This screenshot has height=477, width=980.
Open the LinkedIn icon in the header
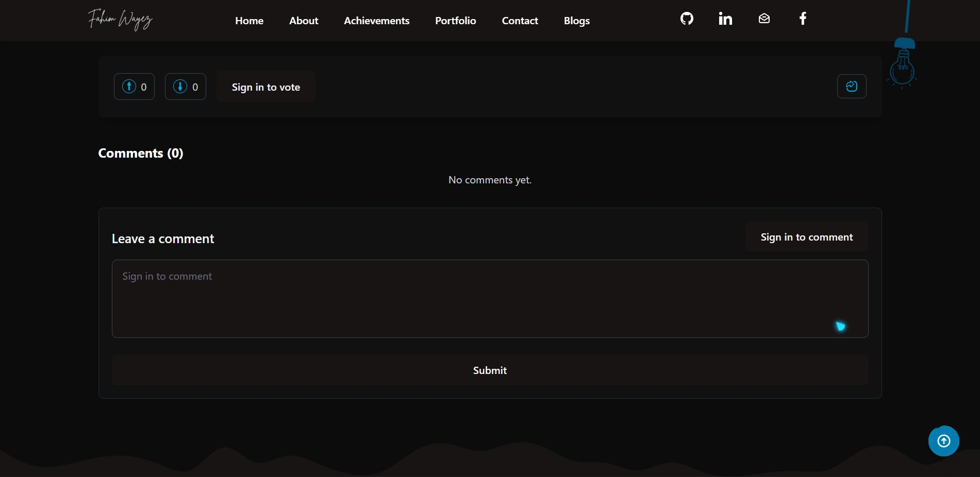725,19
